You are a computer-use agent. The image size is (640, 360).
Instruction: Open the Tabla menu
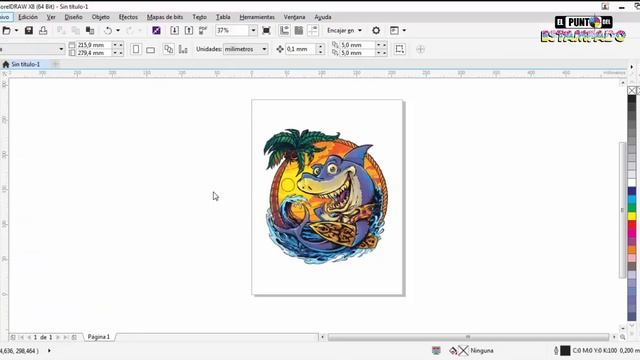tap(223, 17)
